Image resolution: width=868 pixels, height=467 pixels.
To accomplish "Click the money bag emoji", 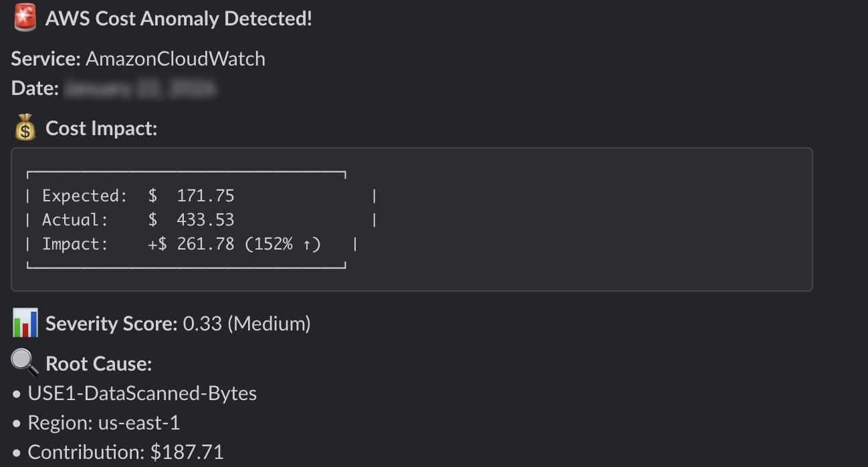I will [25, 128].
